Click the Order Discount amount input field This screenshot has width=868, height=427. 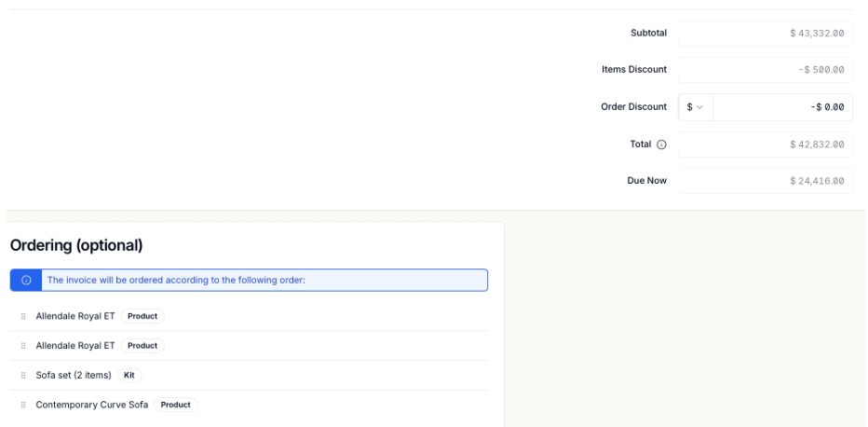(x=782, y=107)
